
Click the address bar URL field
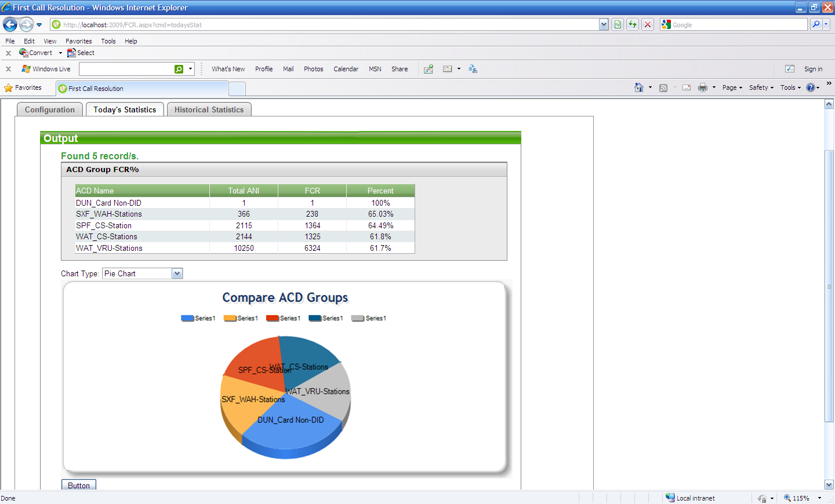[x=325, y=25]
